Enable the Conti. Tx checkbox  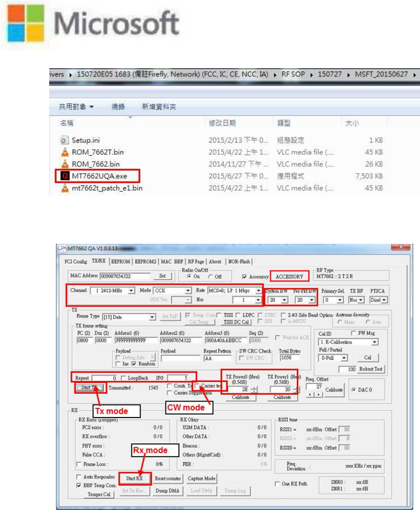169,385
